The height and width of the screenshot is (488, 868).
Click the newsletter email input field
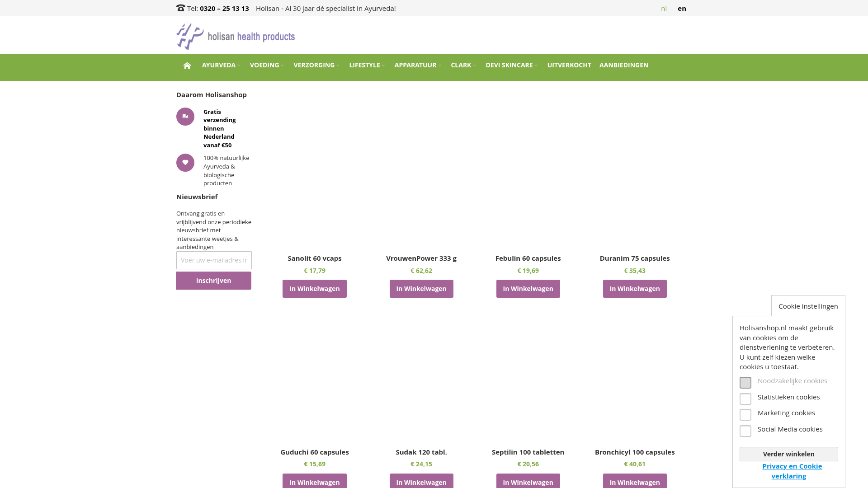pos(214,260)
